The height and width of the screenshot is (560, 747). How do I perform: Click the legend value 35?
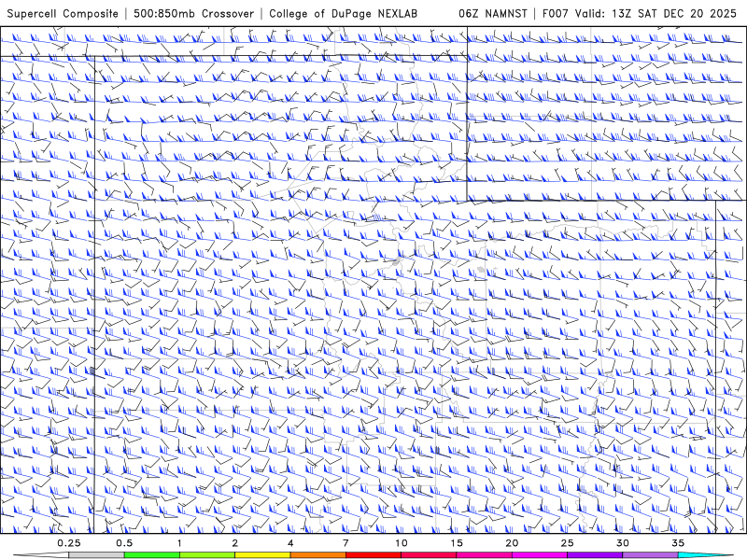click(x=678, y=543)
